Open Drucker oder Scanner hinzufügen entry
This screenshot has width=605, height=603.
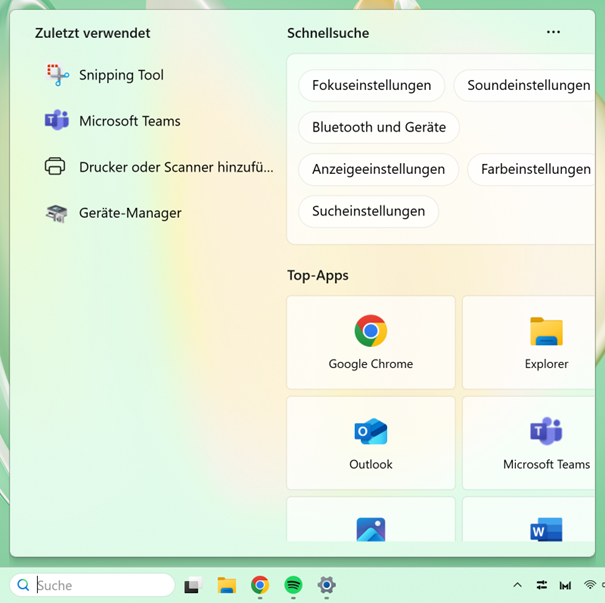(x=159, y=167)
